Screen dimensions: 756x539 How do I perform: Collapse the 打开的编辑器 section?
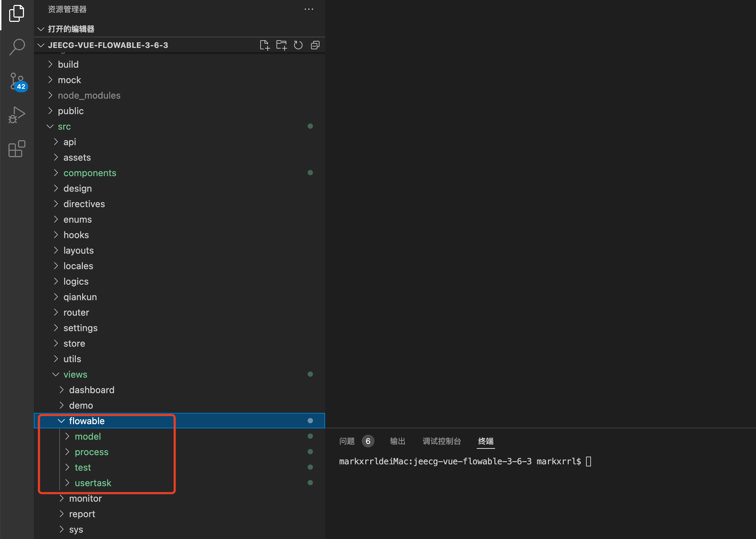(x=179, y=29)
